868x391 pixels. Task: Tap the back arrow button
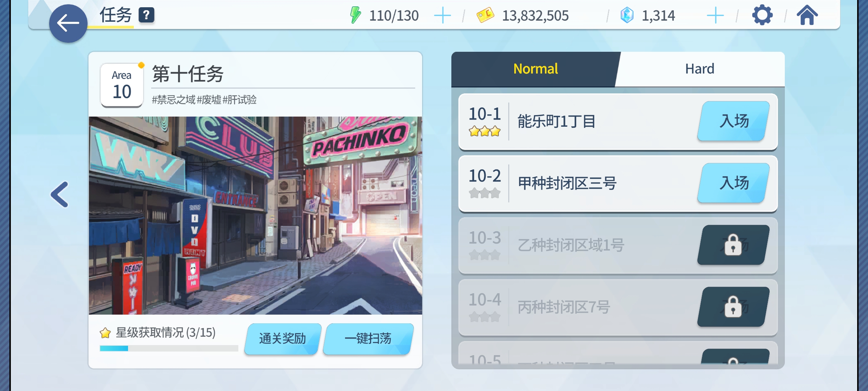pos(68,24)
